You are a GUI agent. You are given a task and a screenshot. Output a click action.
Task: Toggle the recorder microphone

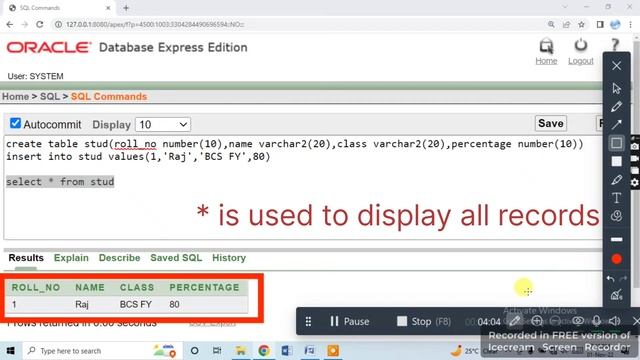(596, 321)
